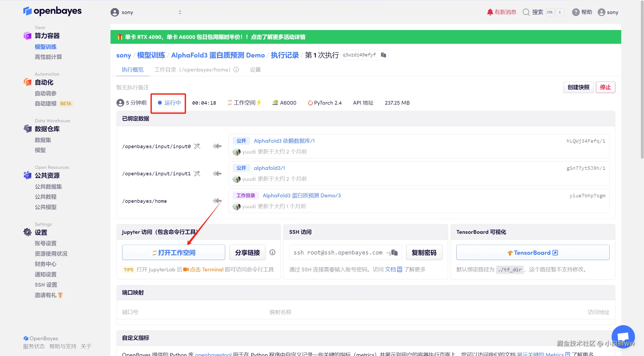Image resolution: width=644 pixels, height=356 pixels.
Task: Click the info icon beside working directory tab
Action: 236,70
